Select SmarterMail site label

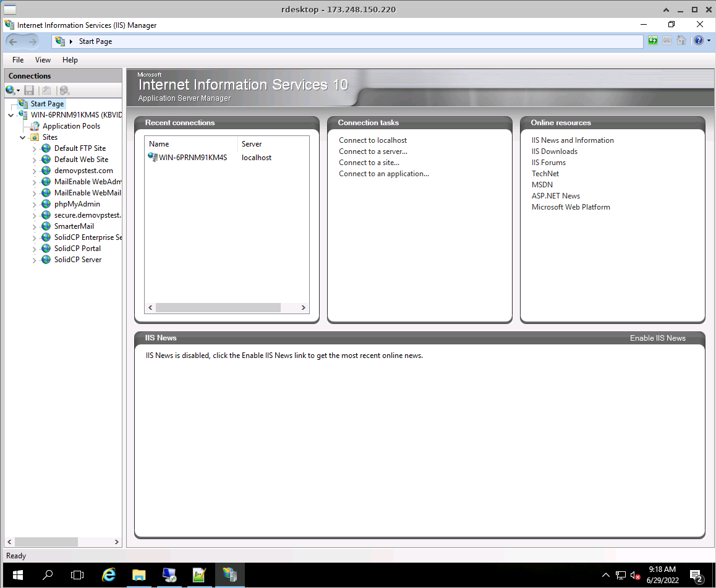(x=74, y=226)
